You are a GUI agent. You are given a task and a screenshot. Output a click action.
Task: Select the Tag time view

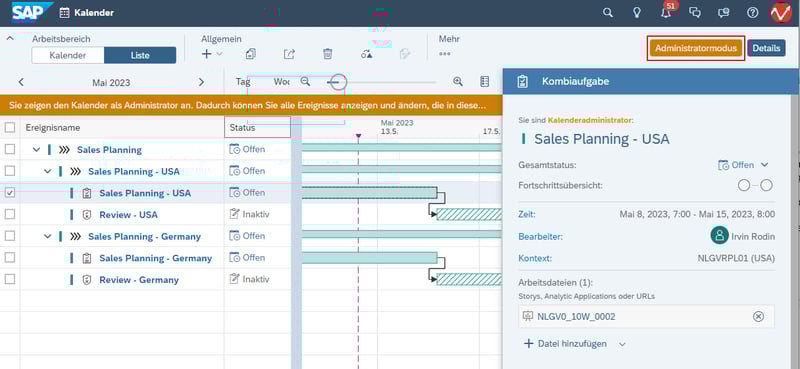(x=243, y=82)
